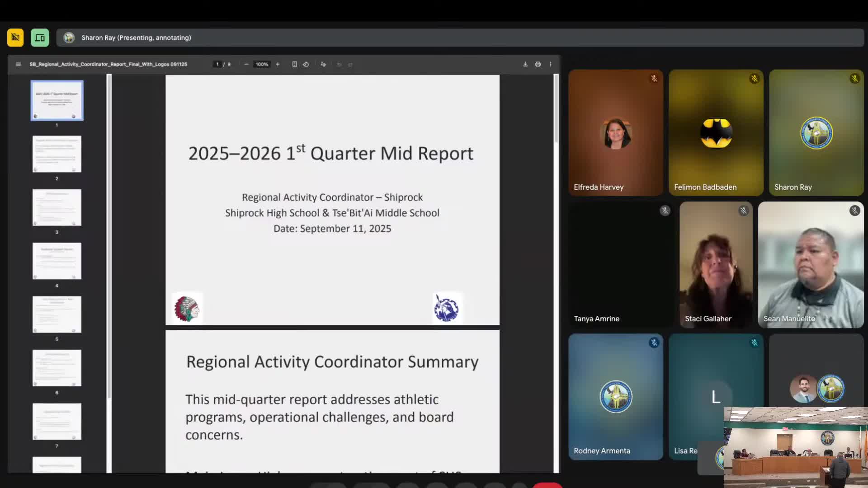This screenshot has height=488, width=868.
Task: Zoom out of the document
Action: click(x=246, y=64)
